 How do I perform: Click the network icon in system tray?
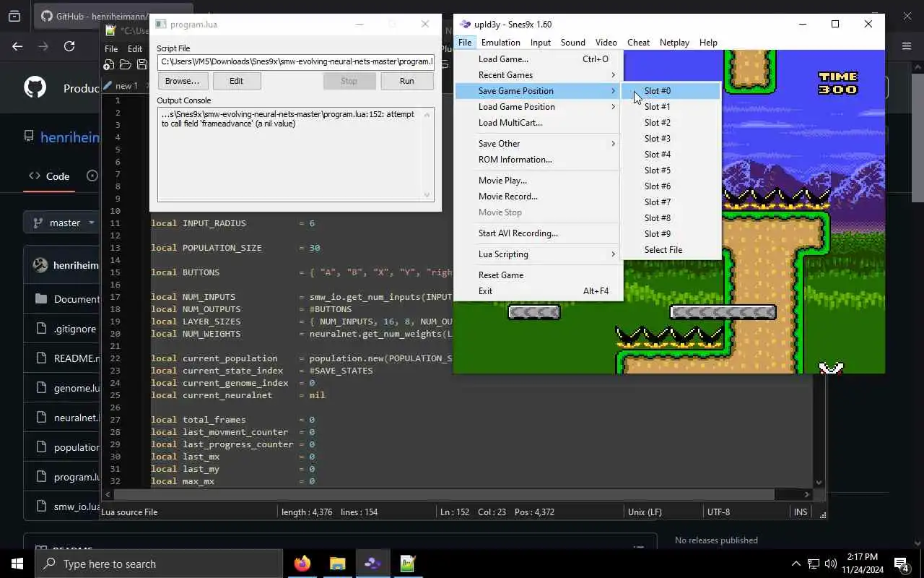[814, 564]
